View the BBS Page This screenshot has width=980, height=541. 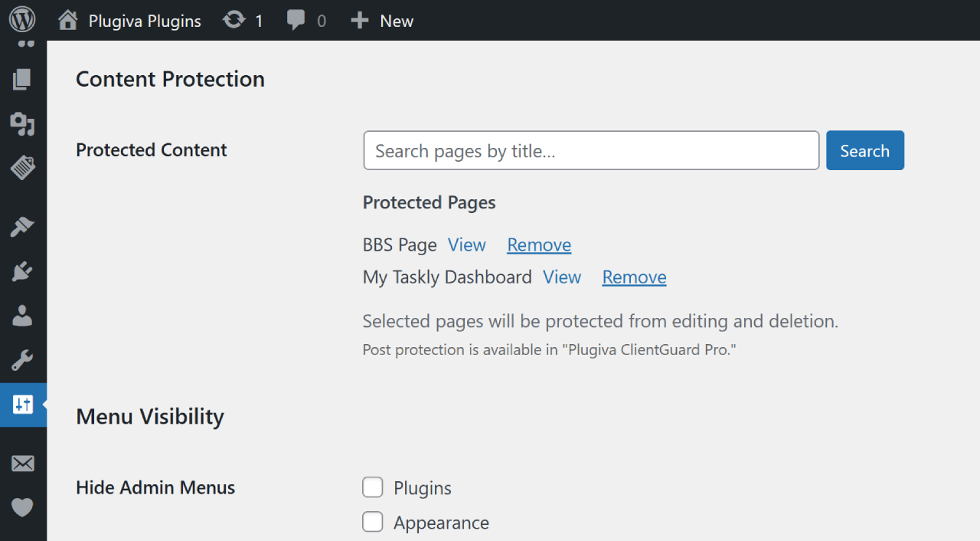tap(466, 244)
